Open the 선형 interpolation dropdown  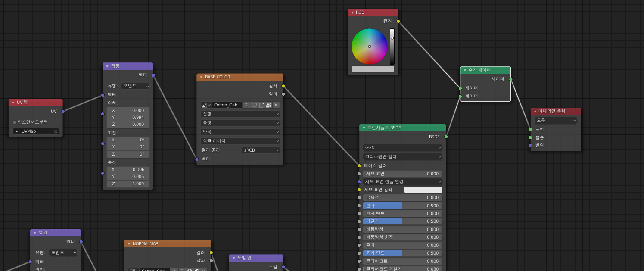pos(240,114)
